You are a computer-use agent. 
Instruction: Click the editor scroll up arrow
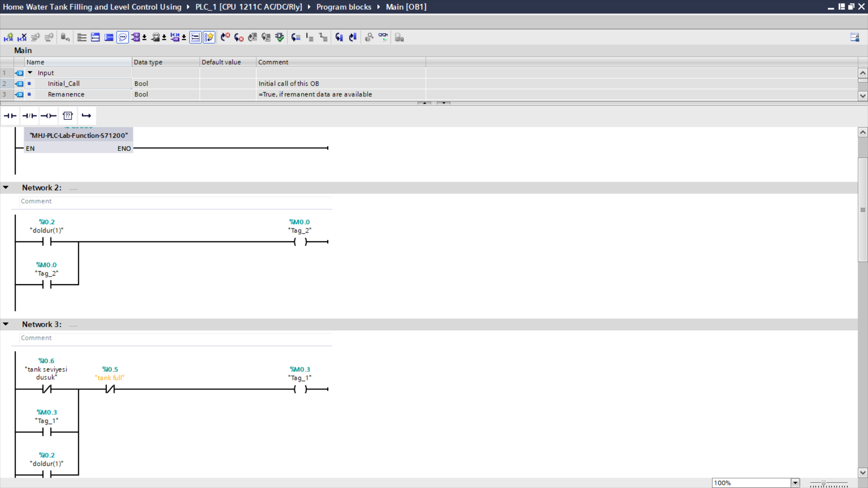863,132
